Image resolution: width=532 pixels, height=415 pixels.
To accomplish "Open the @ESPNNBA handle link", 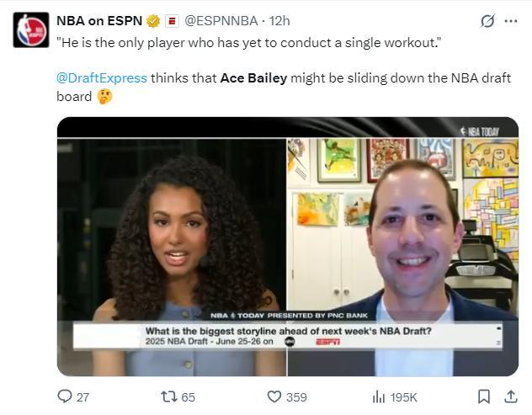I will coord(221,20).
